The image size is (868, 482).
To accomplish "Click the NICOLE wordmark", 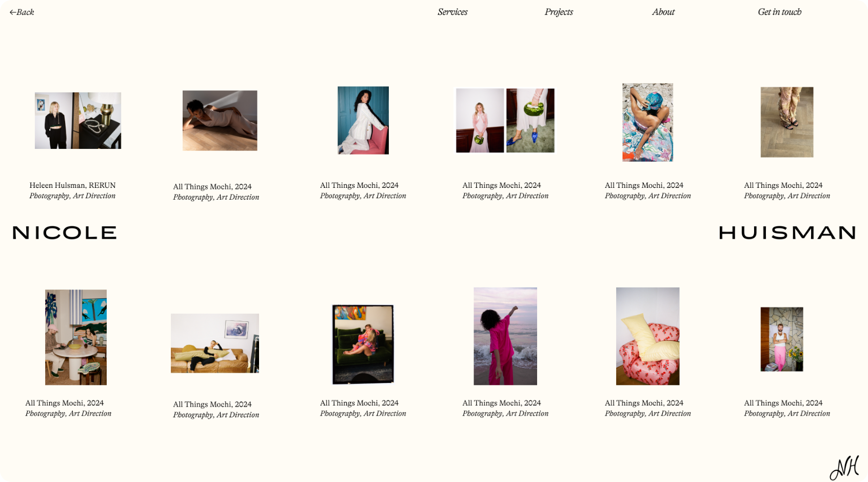I will click(65, 233).
